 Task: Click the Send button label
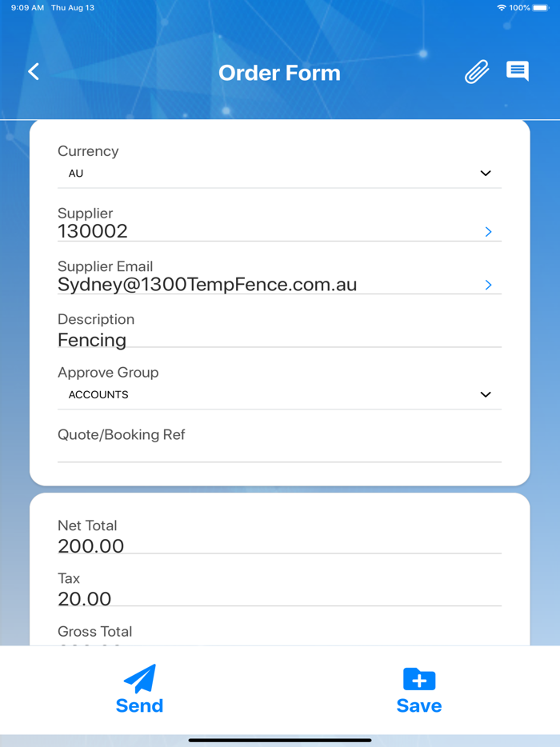point(139,705)
